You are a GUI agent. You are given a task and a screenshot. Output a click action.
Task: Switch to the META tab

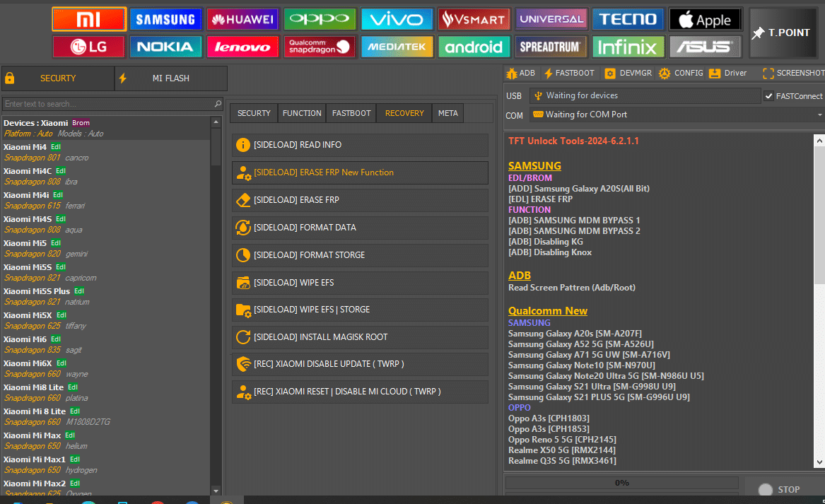coord(447,113)
